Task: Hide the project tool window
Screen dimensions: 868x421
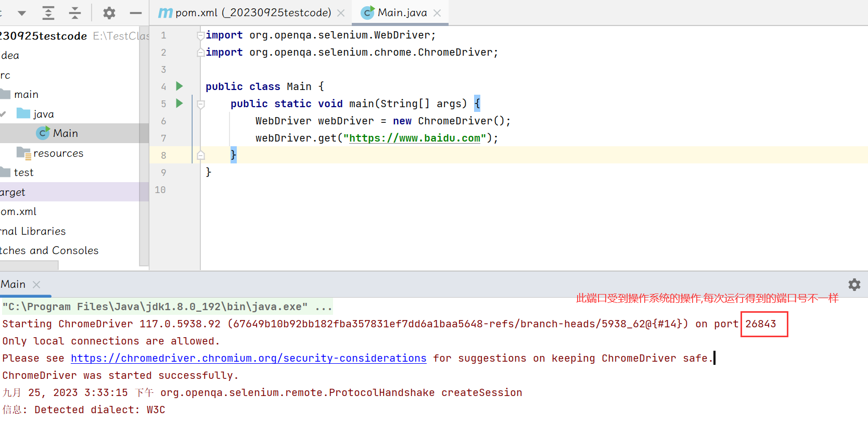Action: (136, 12)
